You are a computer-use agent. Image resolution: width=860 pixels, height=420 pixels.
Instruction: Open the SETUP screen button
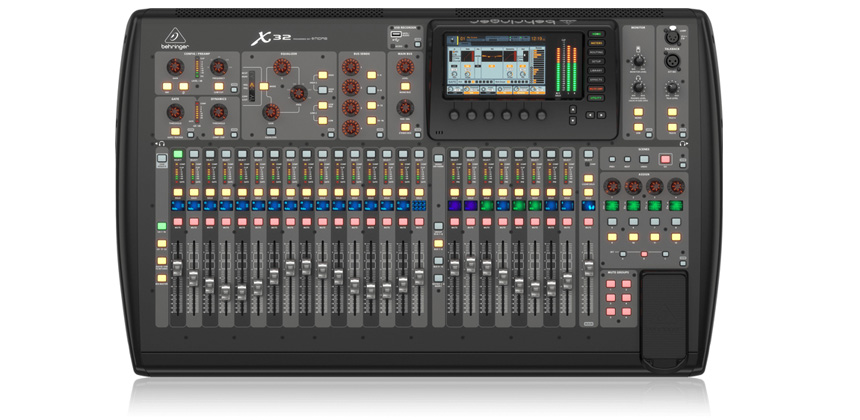[596, 61]
